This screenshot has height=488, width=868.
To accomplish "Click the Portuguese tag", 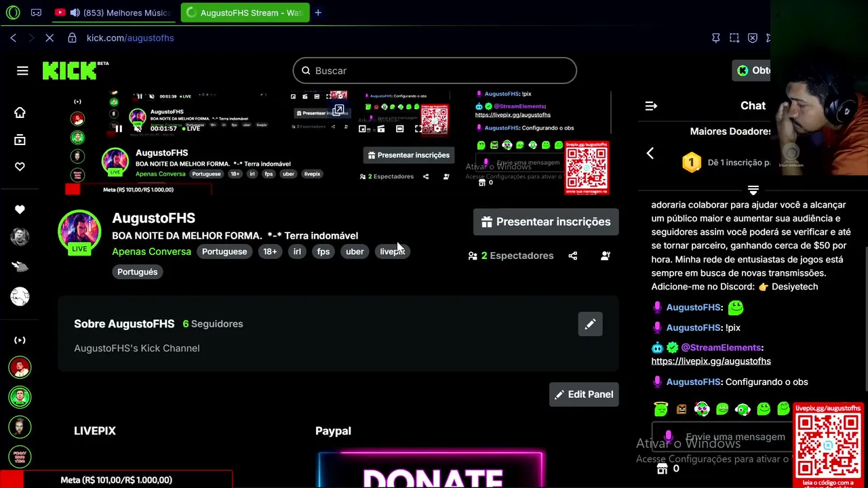I will click(224, 251).
